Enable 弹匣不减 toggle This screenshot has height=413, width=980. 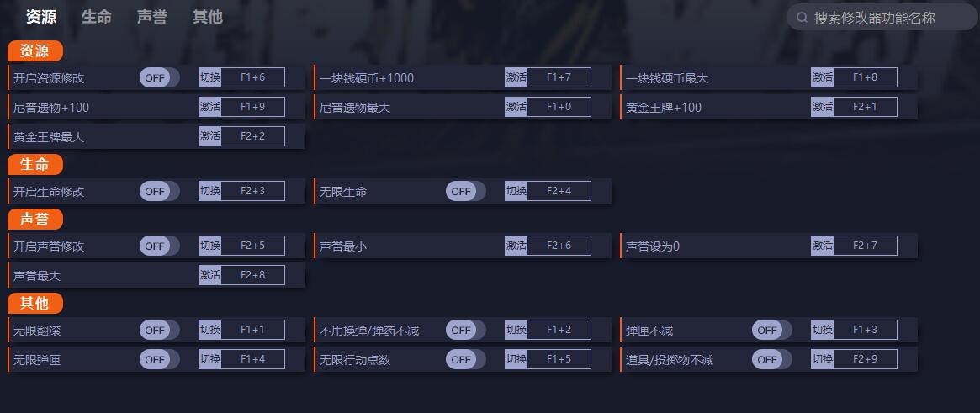tap(771, 331)
